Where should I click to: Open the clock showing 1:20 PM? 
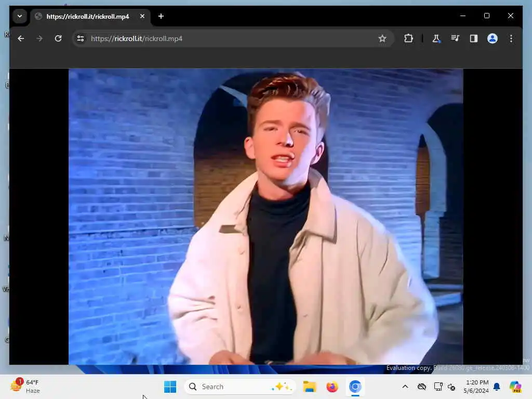[x=476, y=387]
